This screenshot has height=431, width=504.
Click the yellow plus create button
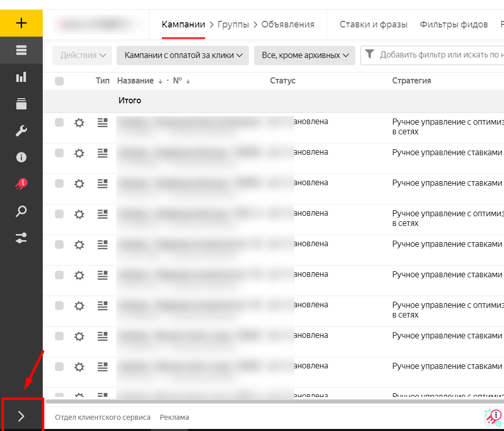point(21,23)
